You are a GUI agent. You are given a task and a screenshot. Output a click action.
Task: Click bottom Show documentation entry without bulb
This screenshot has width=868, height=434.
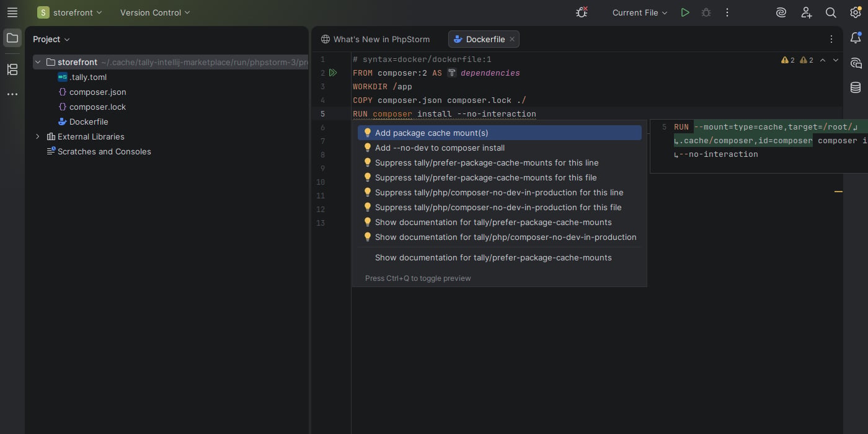pos(500,257)
